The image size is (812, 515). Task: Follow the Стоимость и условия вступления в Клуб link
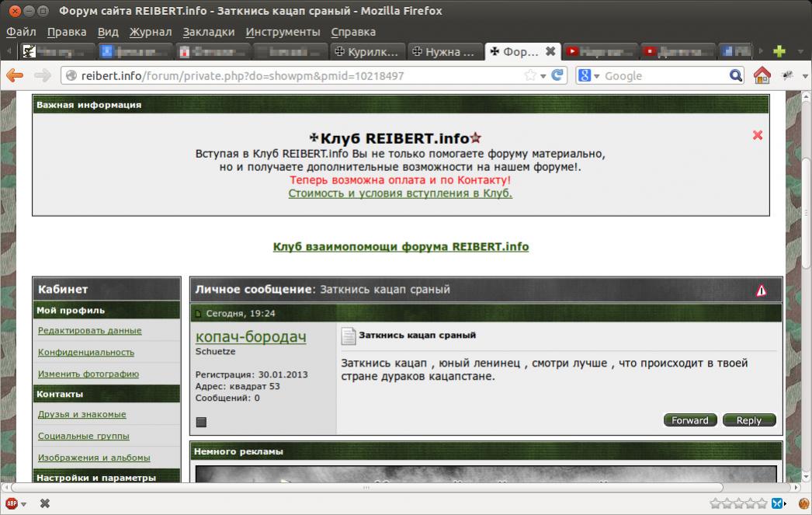(401, 193)
